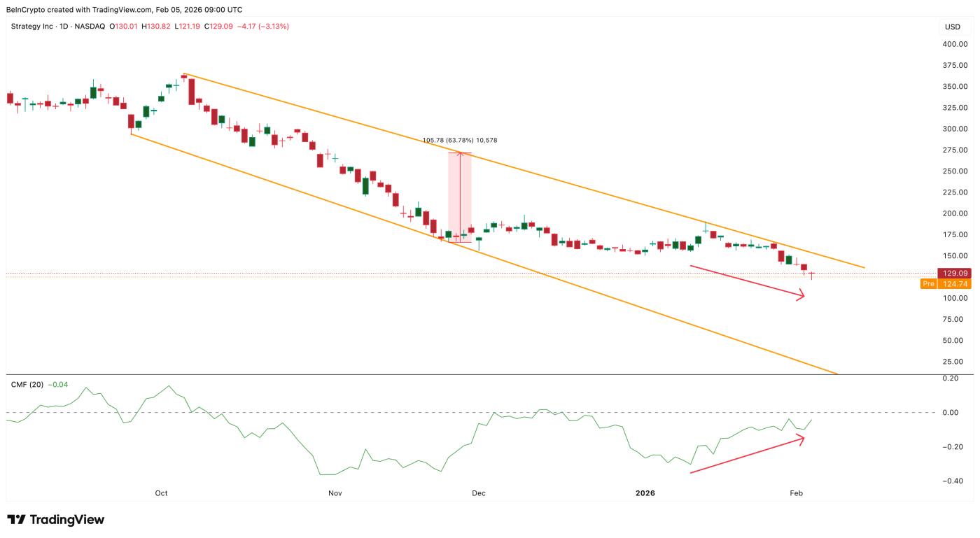Click the low value L121.19
The image size is (980, 538).
tap(188, 27)
